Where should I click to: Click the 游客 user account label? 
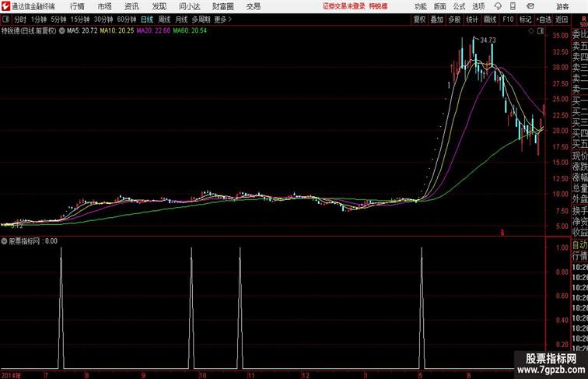pos(562,6)
